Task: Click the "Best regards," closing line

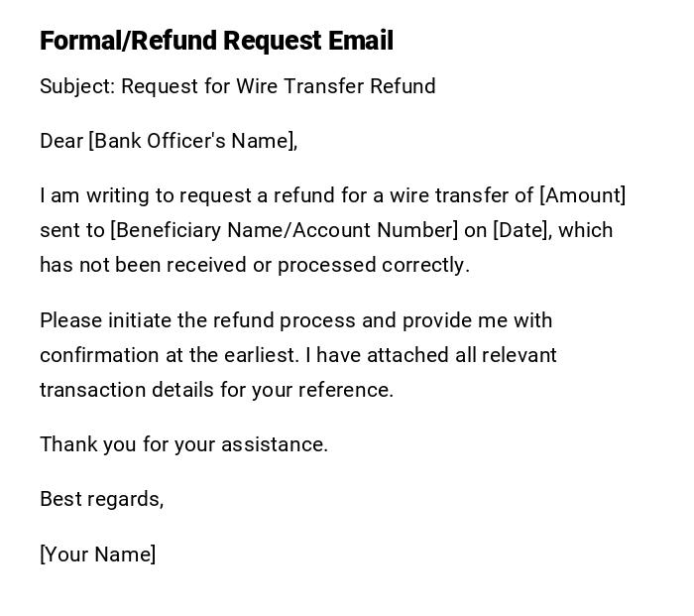Action: point(101,499)
